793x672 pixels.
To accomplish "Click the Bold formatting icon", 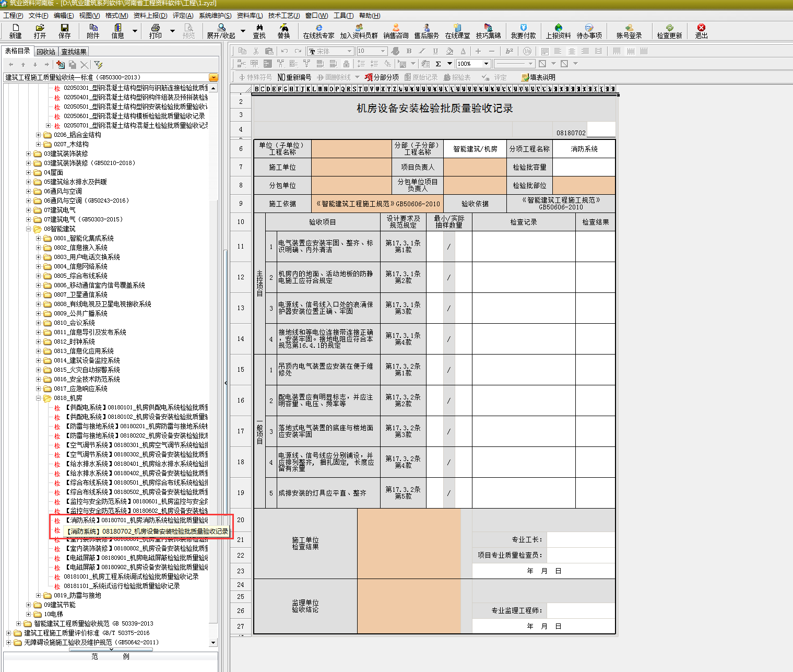I will 409,51.
